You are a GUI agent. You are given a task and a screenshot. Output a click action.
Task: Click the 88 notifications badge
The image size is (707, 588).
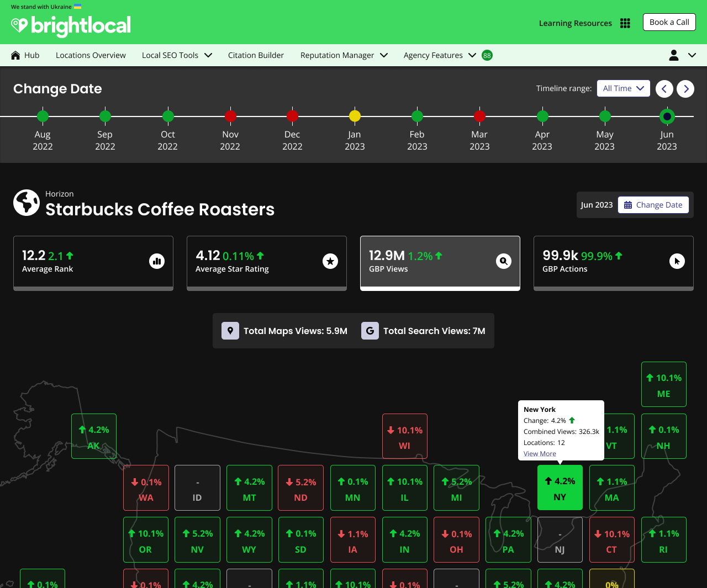487,55
